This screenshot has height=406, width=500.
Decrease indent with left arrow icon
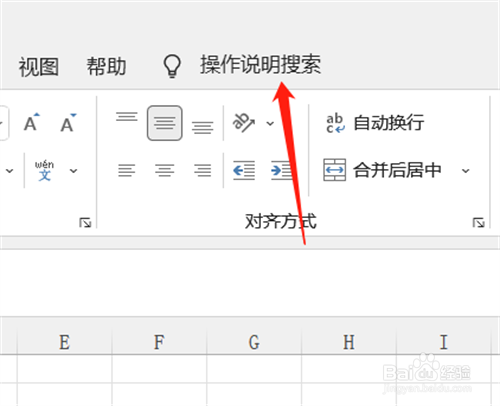(x=244, y=170)
